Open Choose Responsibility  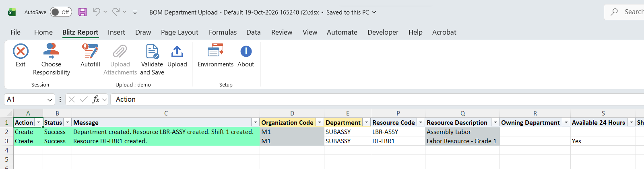click(x=51, y=60)
